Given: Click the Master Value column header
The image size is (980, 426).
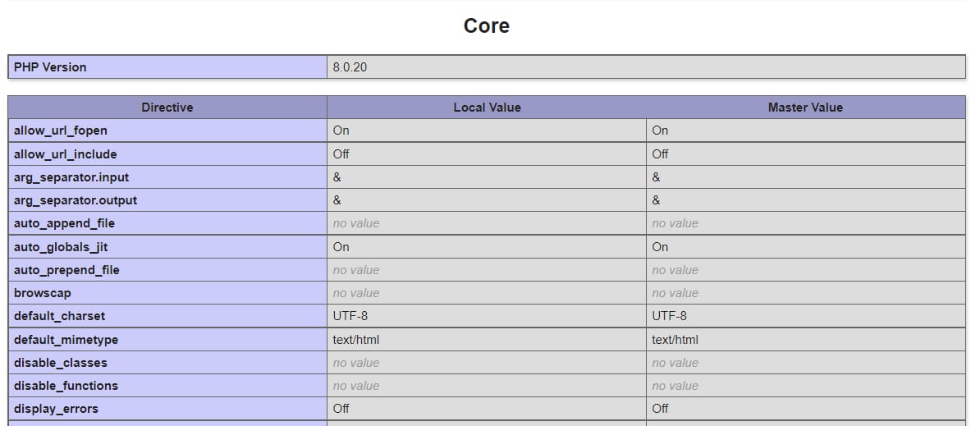Looking at the screenshot, I should [x=805, y=108].
